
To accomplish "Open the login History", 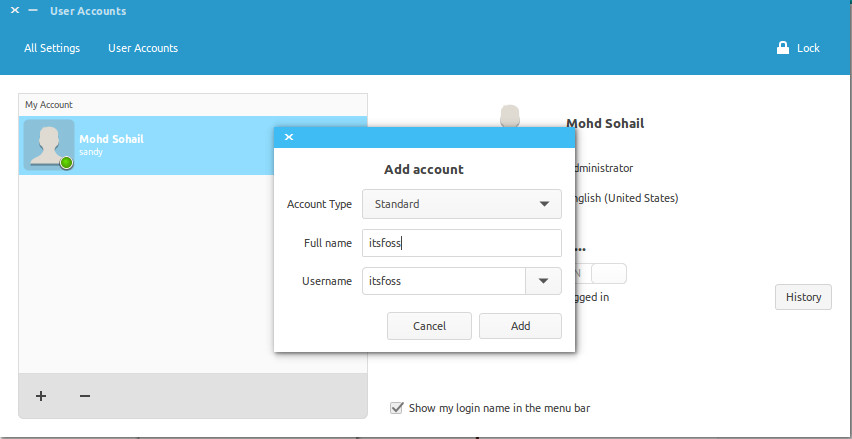I will 802,297.
